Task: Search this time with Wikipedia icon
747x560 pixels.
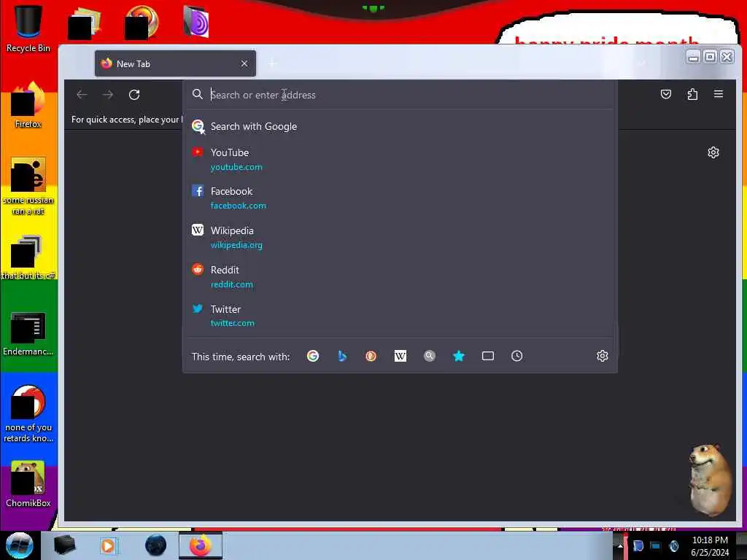Action: pos(400,356)
